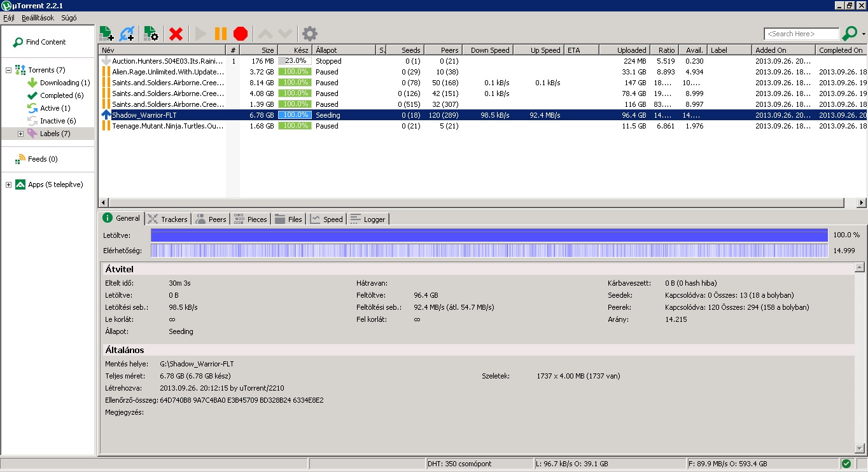Sort by the Ratio column header
The image size is (868, 472).
664,50
